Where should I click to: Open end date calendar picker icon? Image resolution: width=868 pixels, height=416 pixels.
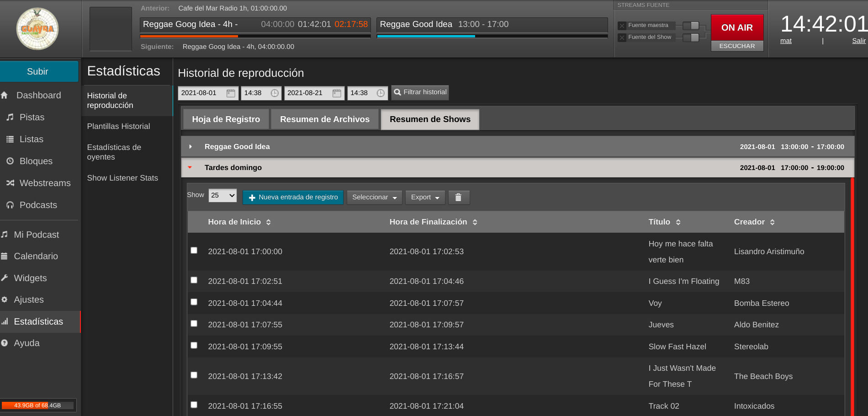click(337, 93)
